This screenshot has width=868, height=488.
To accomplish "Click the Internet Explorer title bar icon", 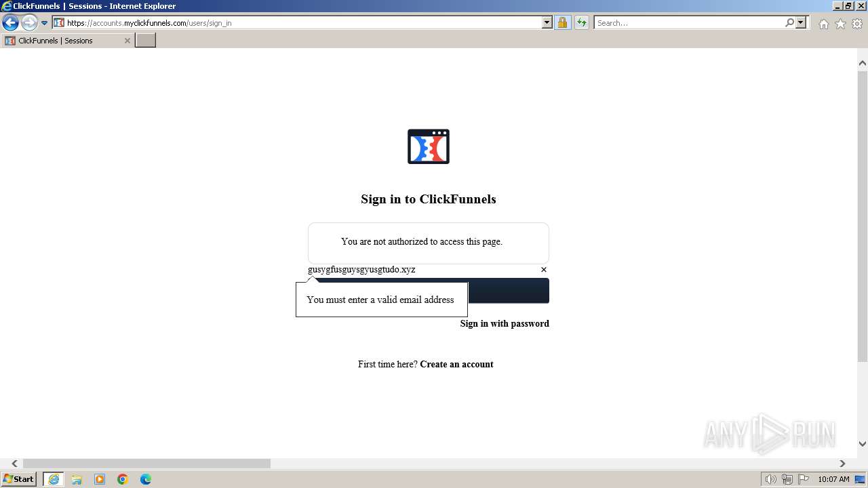I will pyautogui.click(x=7, y=6).
